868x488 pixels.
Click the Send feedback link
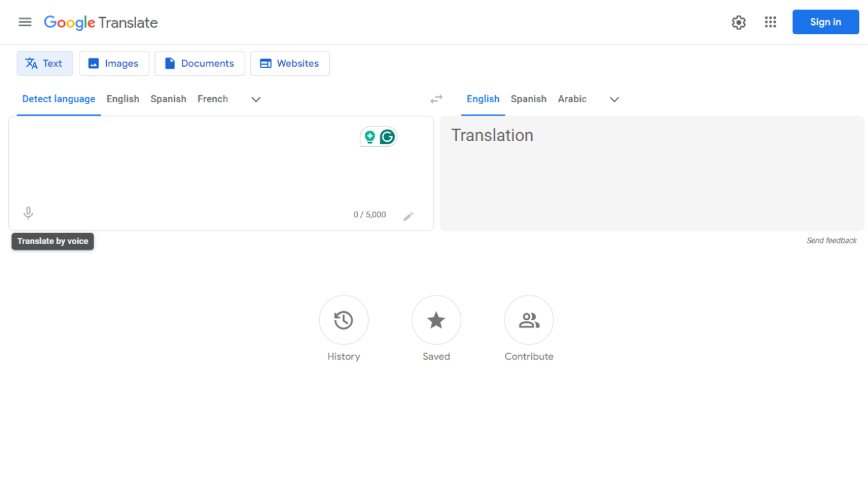pos(831,240)
